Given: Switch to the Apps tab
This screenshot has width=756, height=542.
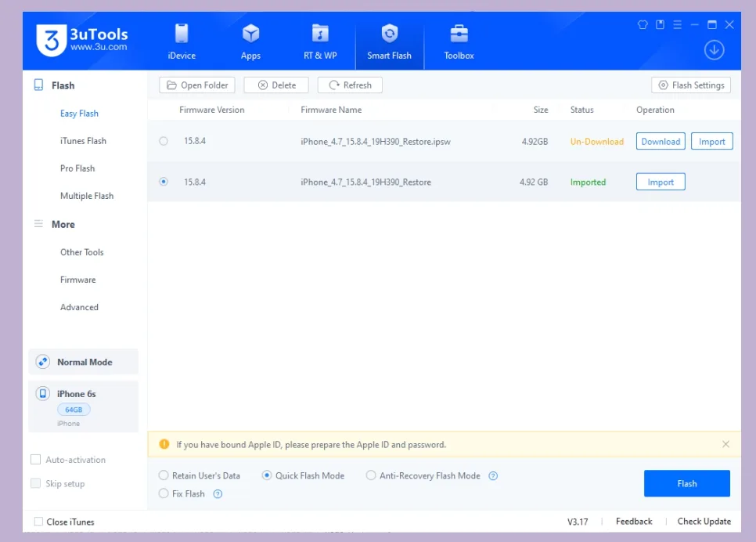Looking at the screenshot, I should [250, 42].
